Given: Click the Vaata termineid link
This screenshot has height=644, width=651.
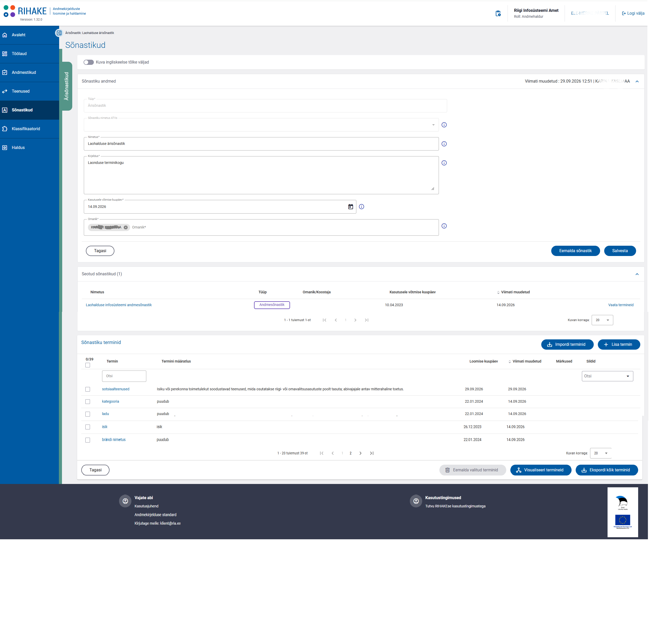Looking at the screenshot, I should coord(621,305).
